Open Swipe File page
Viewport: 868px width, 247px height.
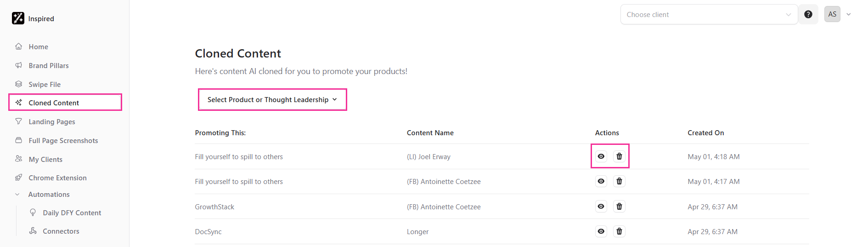tap(45, 85)
